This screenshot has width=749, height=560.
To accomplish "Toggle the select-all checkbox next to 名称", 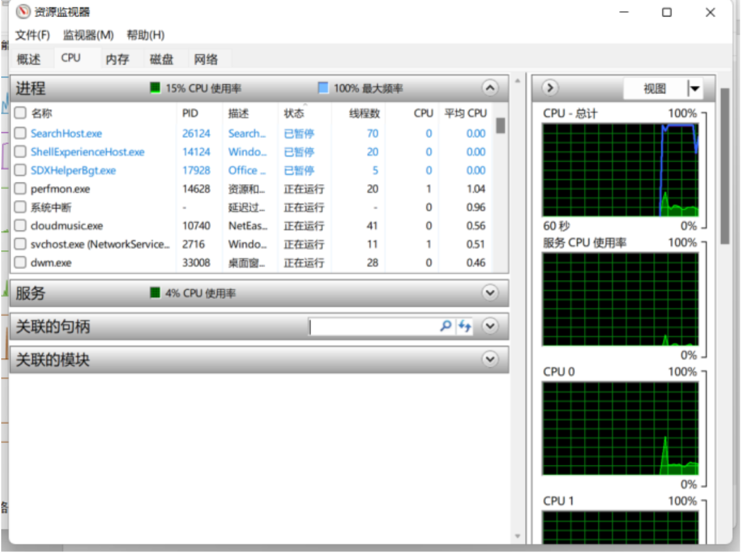I will (20, 113).
